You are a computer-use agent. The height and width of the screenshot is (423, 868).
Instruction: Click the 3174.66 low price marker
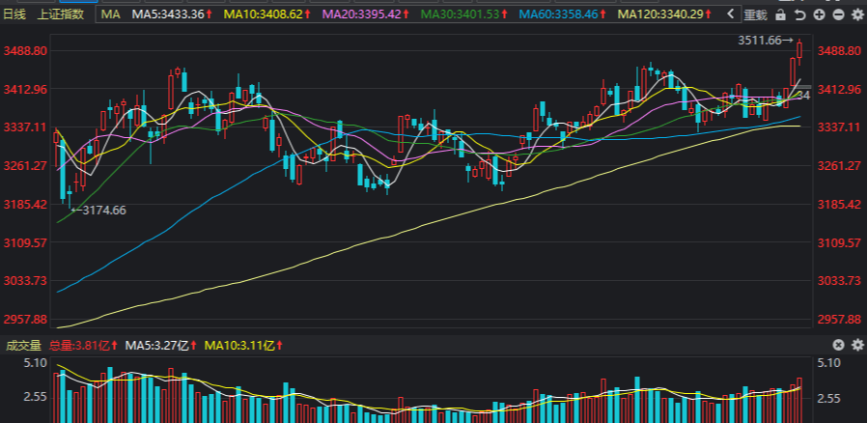click(99, 211)
